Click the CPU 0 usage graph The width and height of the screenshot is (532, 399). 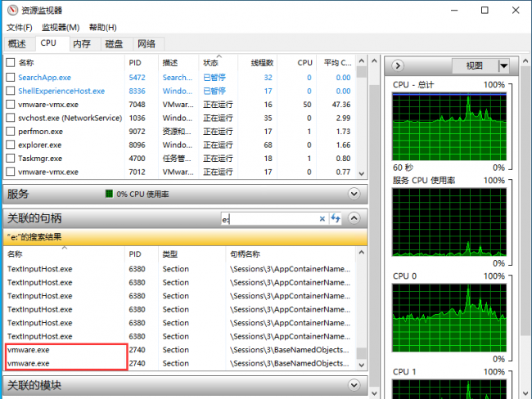(449, 317)
